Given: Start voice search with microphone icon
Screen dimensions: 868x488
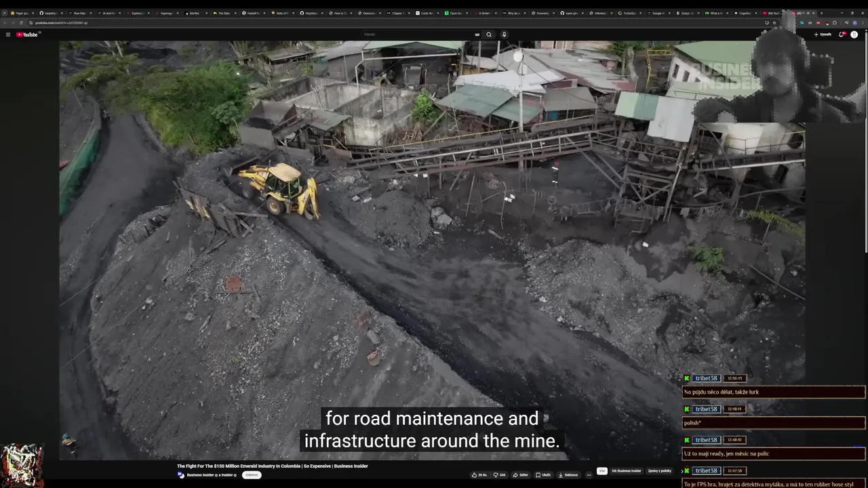Looking at the screenshot, I should [504, 35].
